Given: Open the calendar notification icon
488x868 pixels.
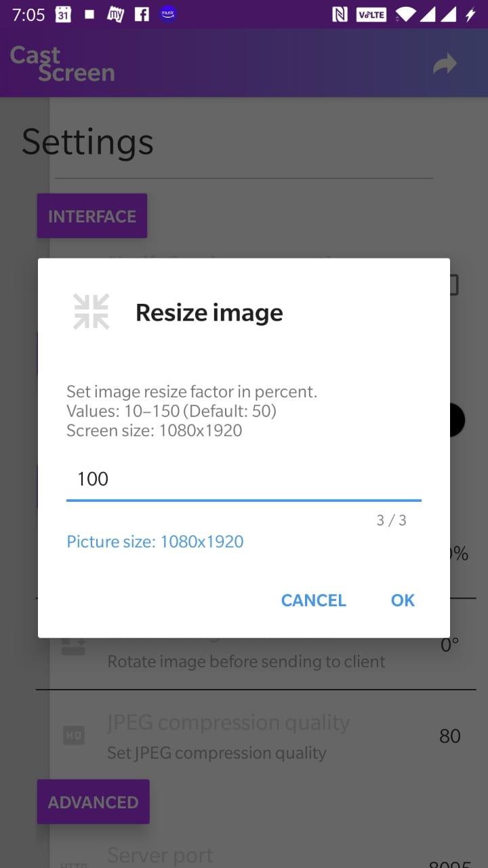Looking at the screenshot, I should 63,14.
